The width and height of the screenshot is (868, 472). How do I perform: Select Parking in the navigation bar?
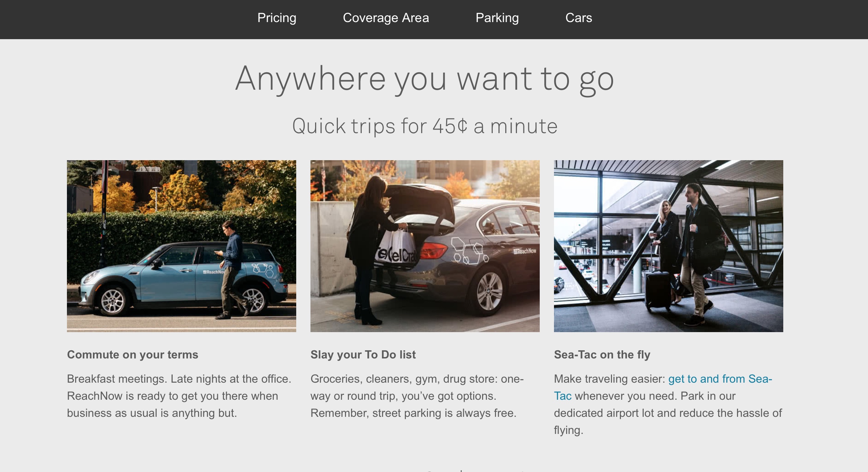click(x=497, y=18)
